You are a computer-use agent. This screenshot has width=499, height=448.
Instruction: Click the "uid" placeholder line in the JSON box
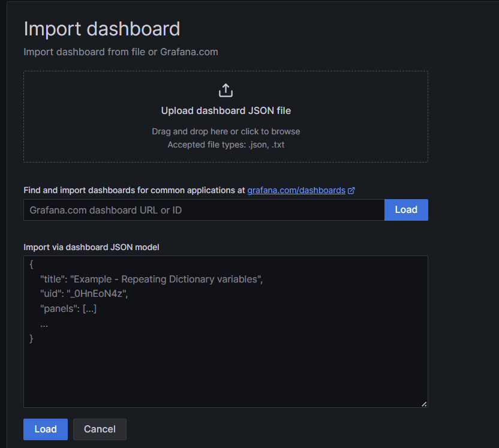click(84, 293)
